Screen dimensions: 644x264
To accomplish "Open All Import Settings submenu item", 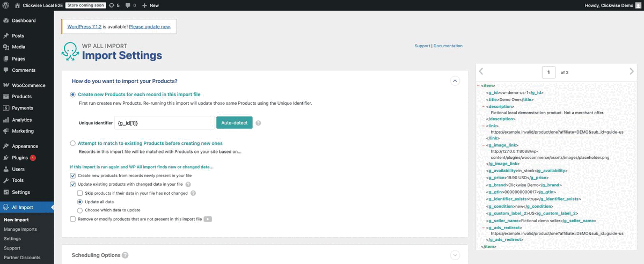I will 12,239.
